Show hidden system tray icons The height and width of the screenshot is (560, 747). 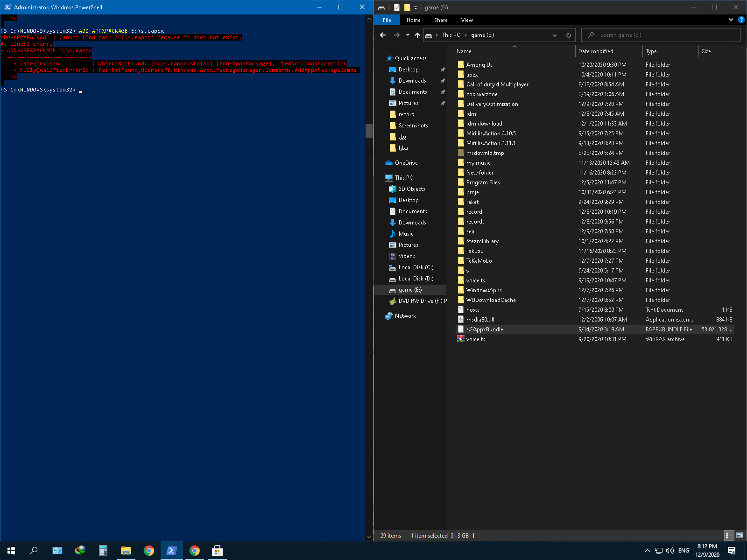(x=647, y=551)
